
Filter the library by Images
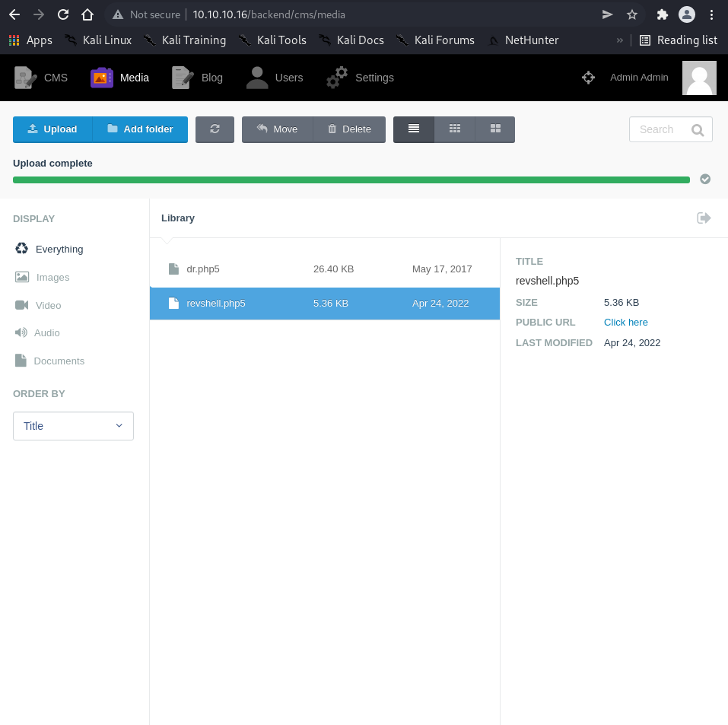click(52, 278)
